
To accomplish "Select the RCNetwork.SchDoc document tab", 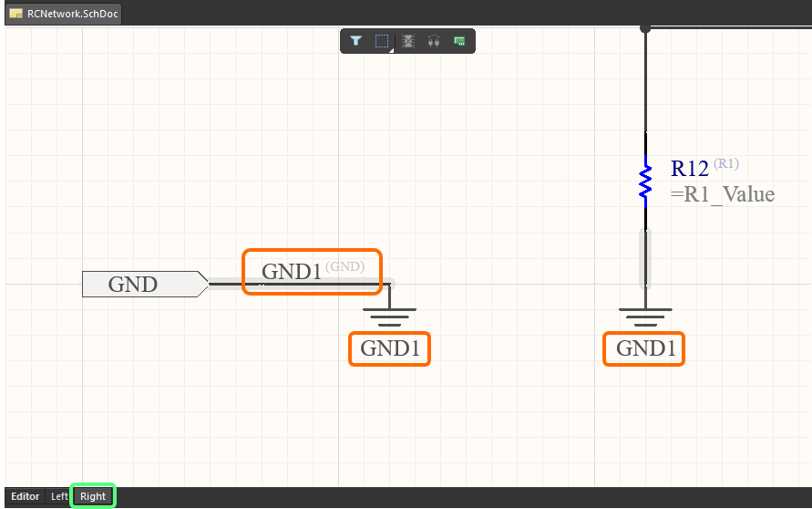I will 64,14.
